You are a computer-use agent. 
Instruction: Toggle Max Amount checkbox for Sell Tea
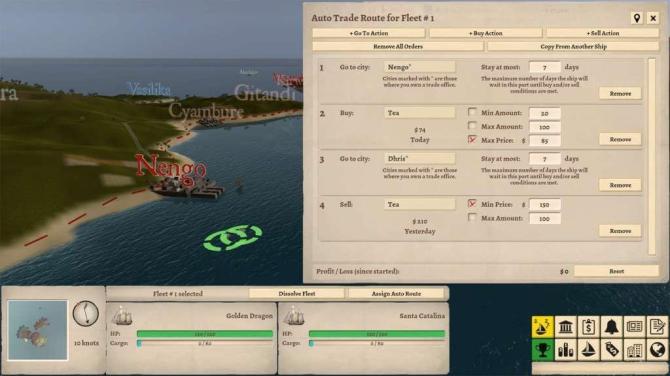(472, 217)
